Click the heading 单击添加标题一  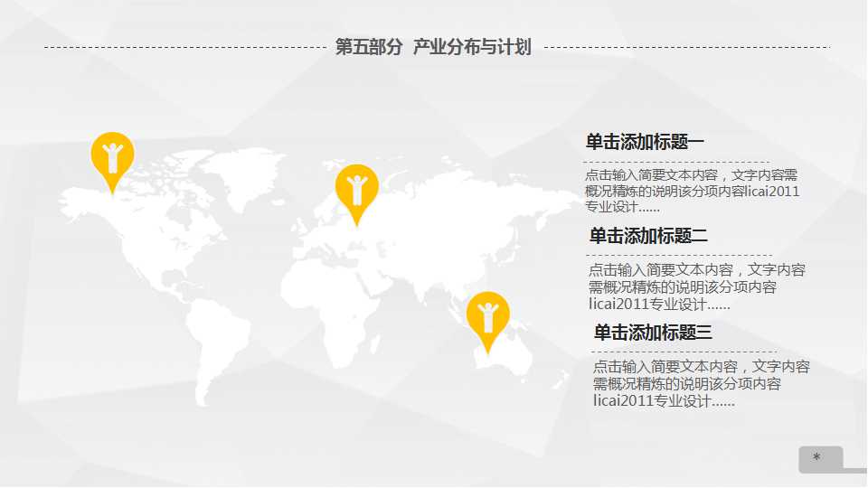pos(645,142)
